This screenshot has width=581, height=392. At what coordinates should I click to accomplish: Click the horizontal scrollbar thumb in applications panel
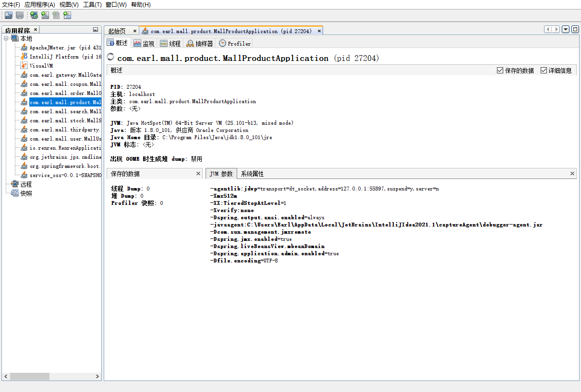click(30, 377)
